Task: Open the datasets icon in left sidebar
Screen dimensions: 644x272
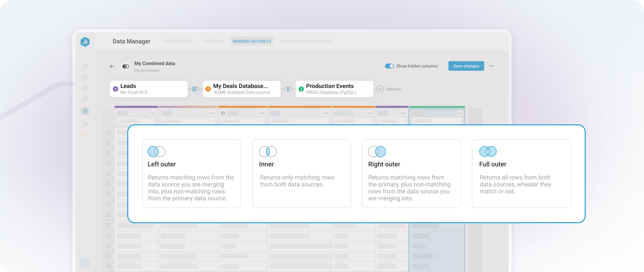Action: pyautogui.click(x=85, y=111)
